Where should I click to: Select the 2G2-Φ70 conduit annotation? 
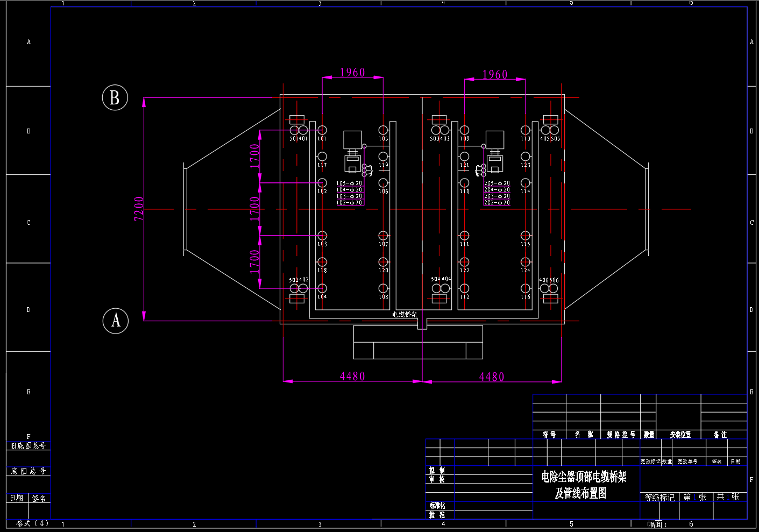pos(496,203)
